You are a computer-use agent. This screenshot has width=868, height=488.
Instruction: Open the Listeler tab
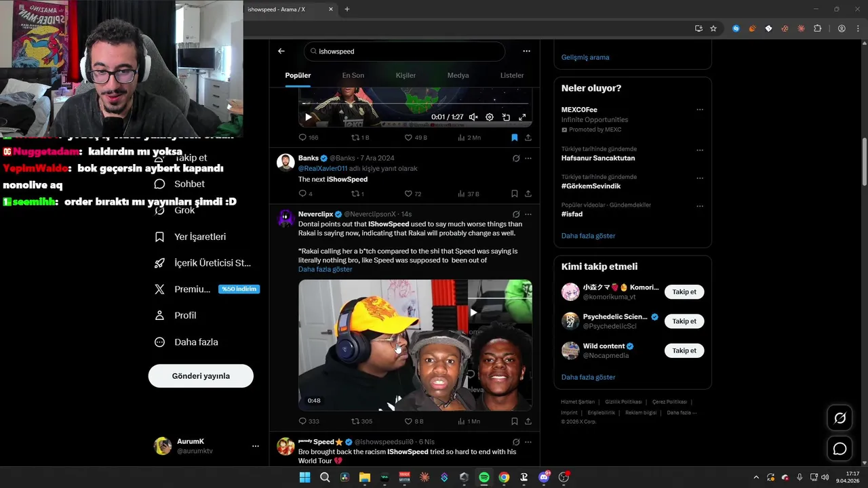[512, 75]
